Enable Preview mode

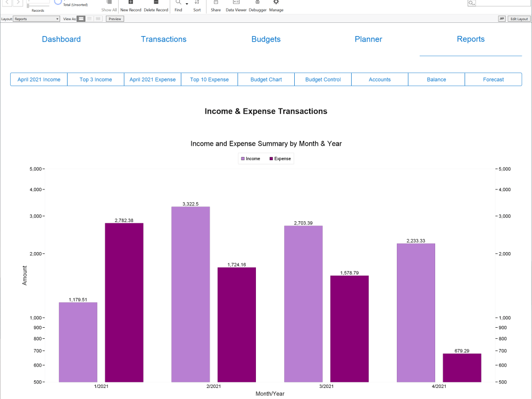[114, 19]
